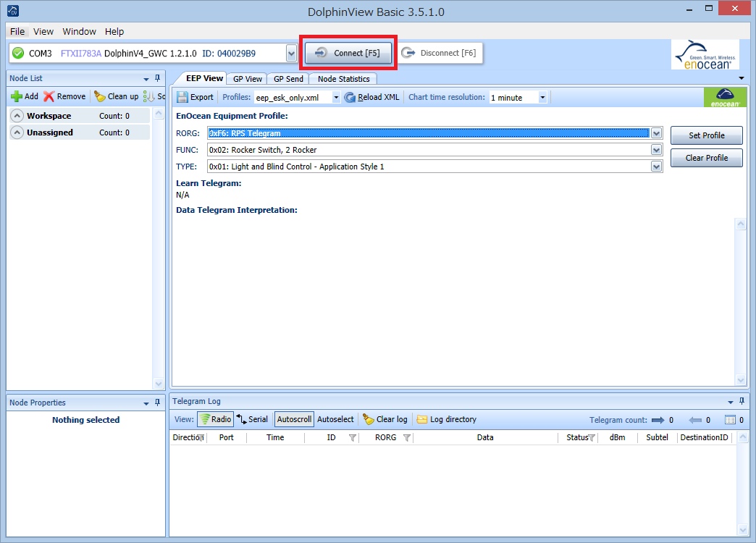Open the FUNC dropdown
This screenshot has width=756, height=543.
coord(656,150)
